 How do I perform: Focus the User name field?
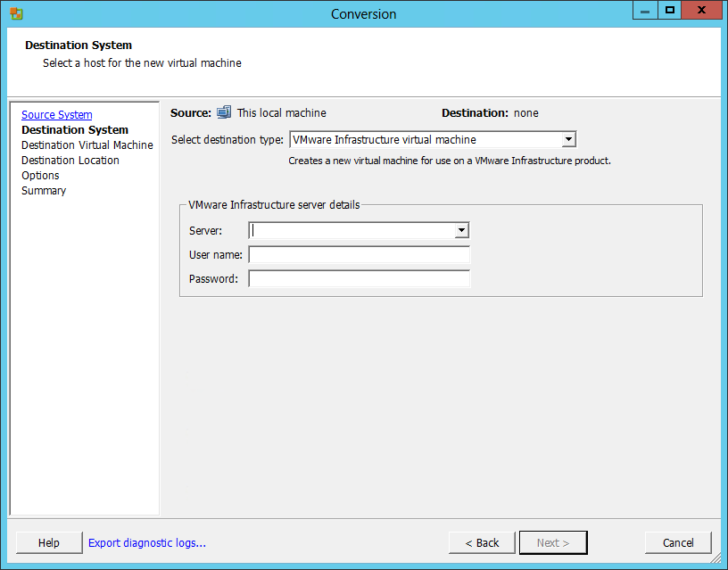(x=360, y=255)
